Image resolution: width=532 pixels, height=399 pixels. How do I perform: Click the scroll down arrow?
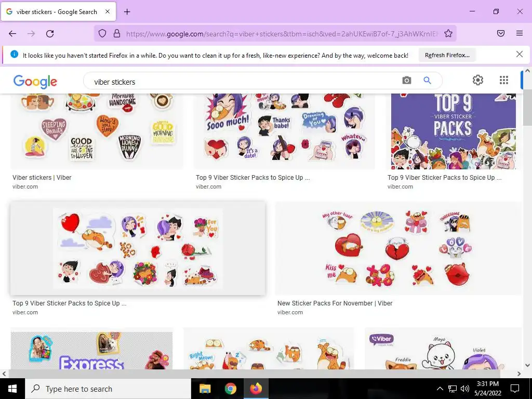[527, 365]
